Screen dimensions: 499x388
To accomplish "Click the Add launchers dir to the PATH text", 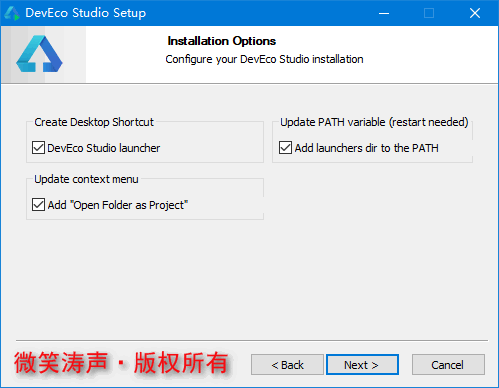I will pyautogui.click(x=366, y=148).
